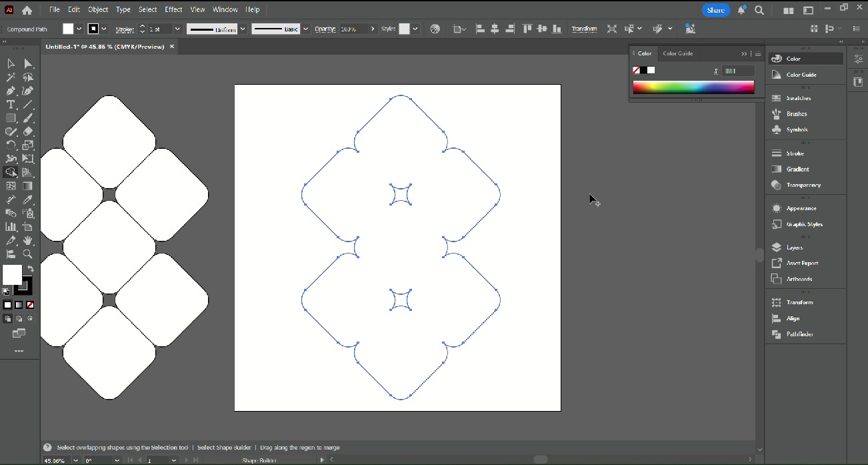Viewport: 868px width, 465px height.
Task: Pick the Line Segment tool
Action: (x=28, y=105)
